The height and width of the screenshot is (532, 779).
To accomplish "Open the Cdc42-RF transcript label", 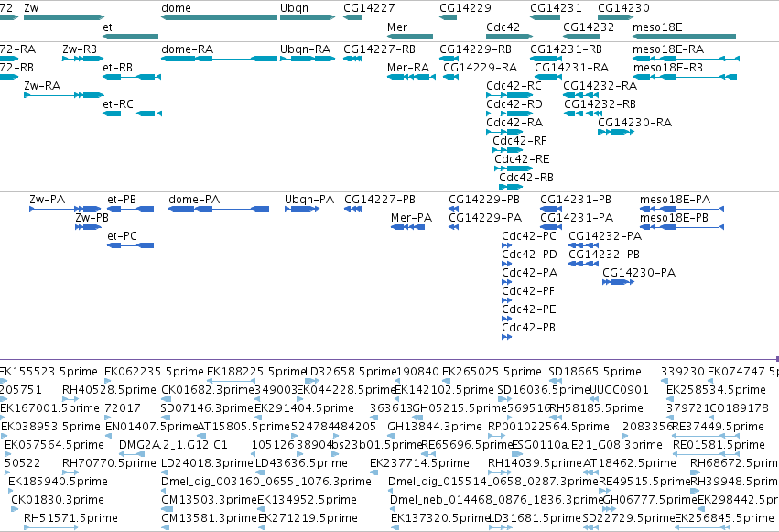I will [x=519, y=141].
